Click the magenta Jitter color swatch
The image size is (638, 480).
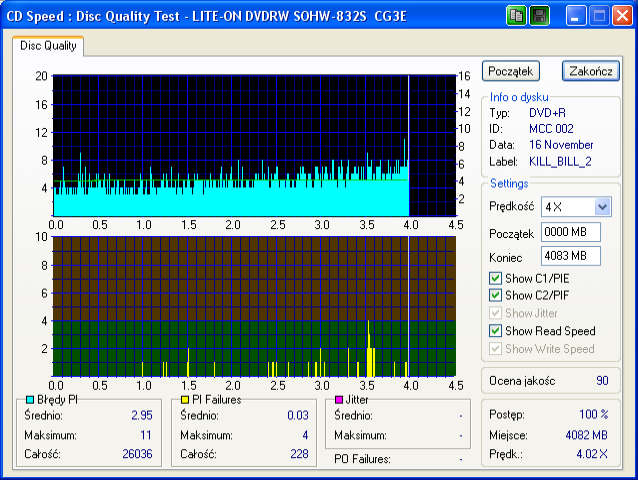click(339, 400)
